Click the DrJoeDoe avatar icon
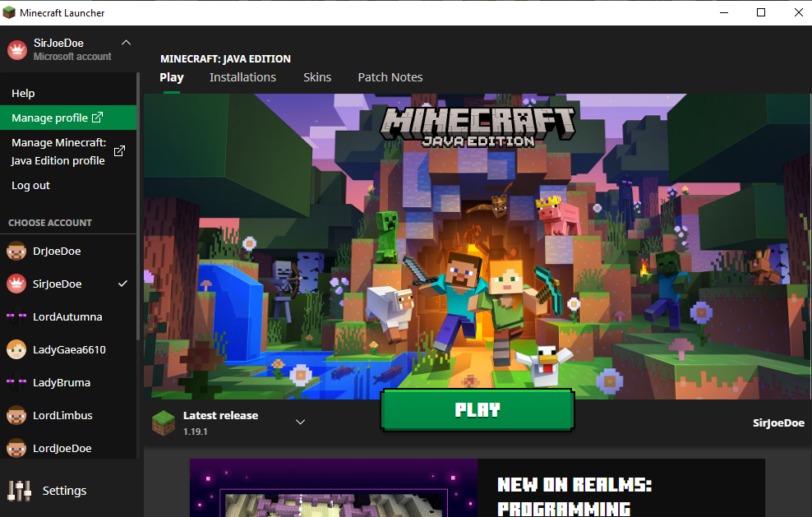Image resolution: width=812 pixels, height=517 pixels. coord(16,252)
